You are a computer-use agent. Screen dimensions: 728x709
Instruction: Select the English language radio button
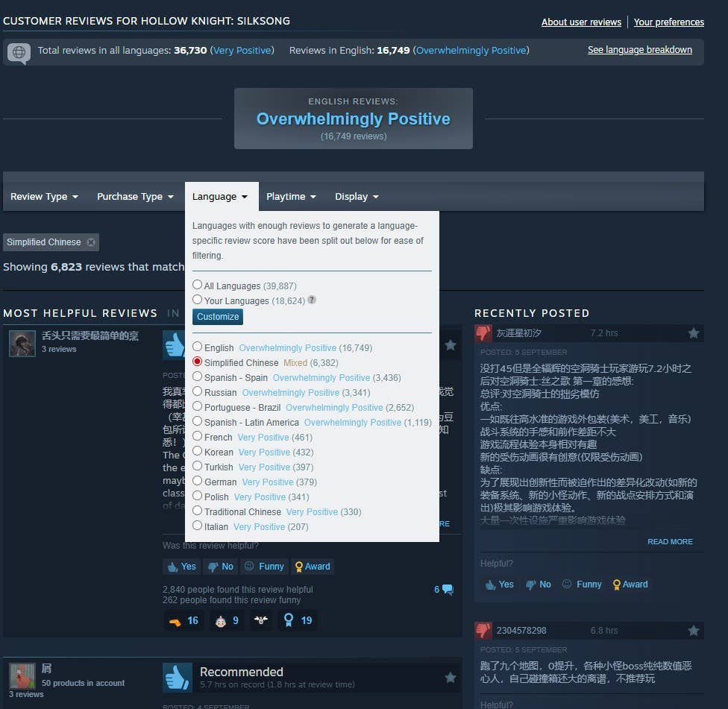(x=197, y=347)
